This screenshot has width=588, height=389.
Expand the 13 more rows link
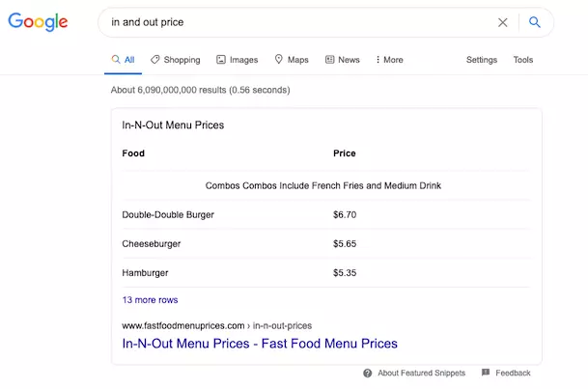(x=150, y=300)
